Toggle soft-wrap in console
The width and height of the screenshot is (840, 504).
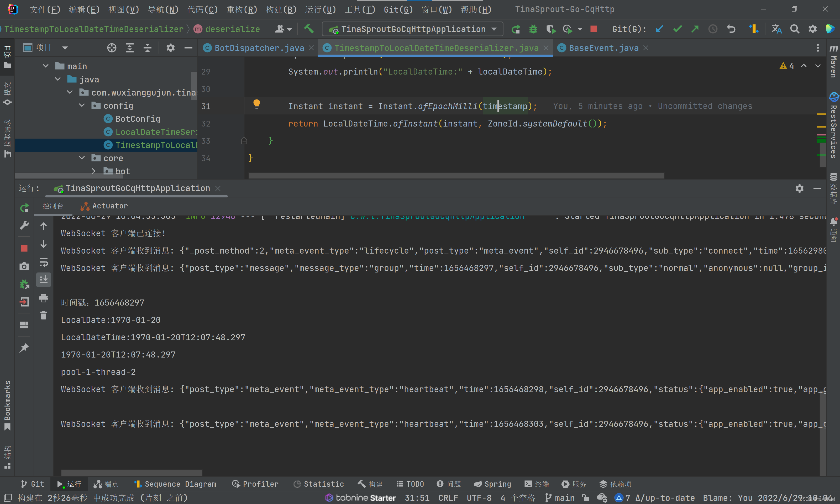[x=44, y=262]
